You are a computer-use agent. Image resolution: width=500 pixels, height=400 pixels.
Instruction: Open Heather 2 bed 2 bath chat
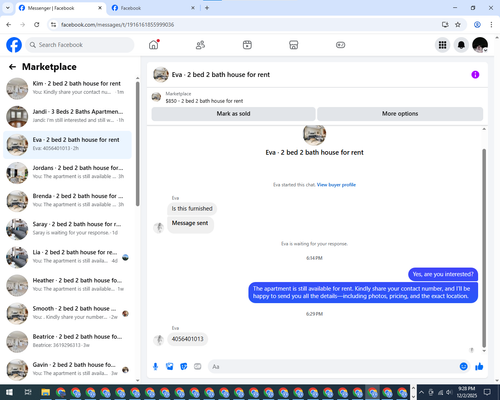pyautogui.click(x=67, y=286)
